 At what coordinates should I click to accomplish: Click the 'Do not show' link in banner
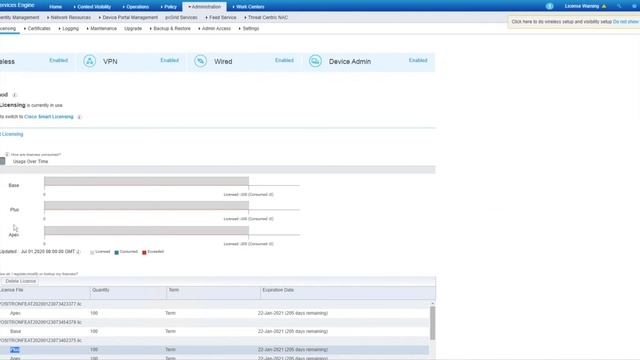point(626,22)
